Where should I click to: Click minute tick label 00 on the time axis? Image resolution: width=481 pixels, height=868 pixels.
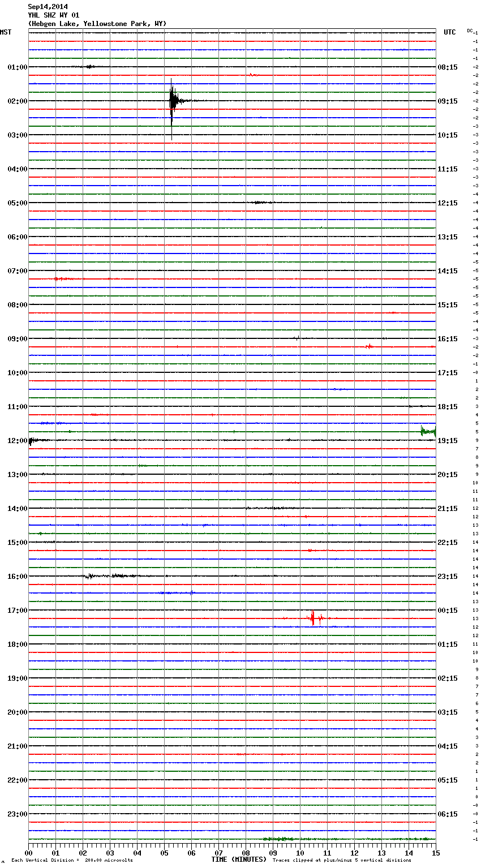pos(28,853)
